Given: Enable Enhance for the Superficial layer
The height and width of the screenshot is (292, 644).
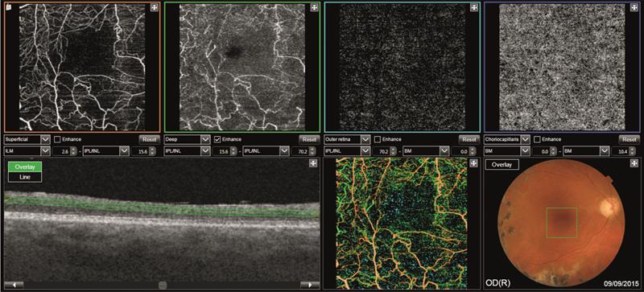Looking at the screenshot, I should pyautogui.click(x=58, y=139).
